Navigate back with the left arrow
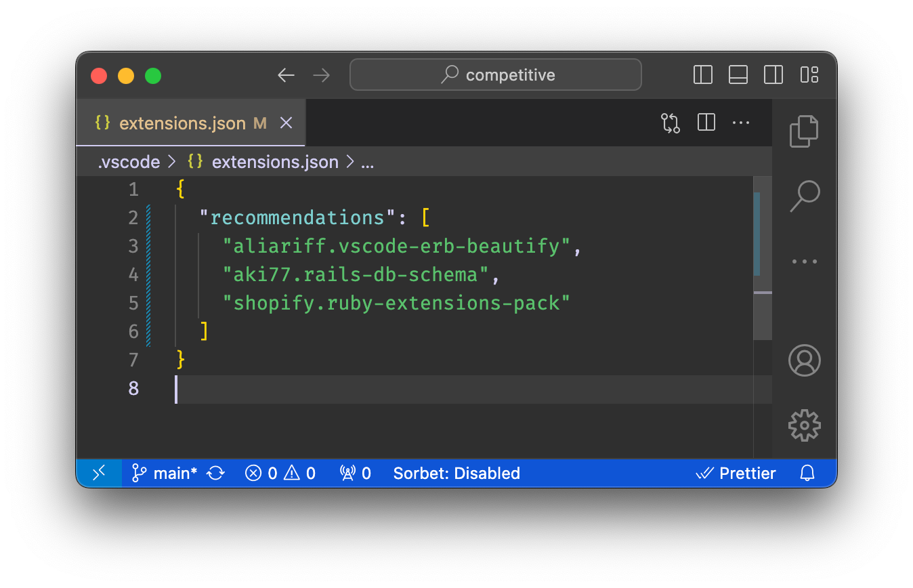The image size is (913, 588). (286, 75)
